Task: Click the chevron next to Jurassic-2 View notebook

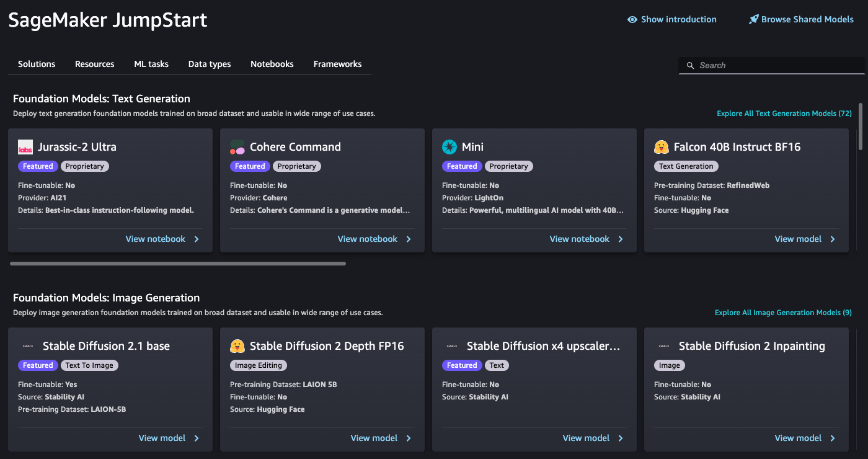Action: (x=197, y=239)
